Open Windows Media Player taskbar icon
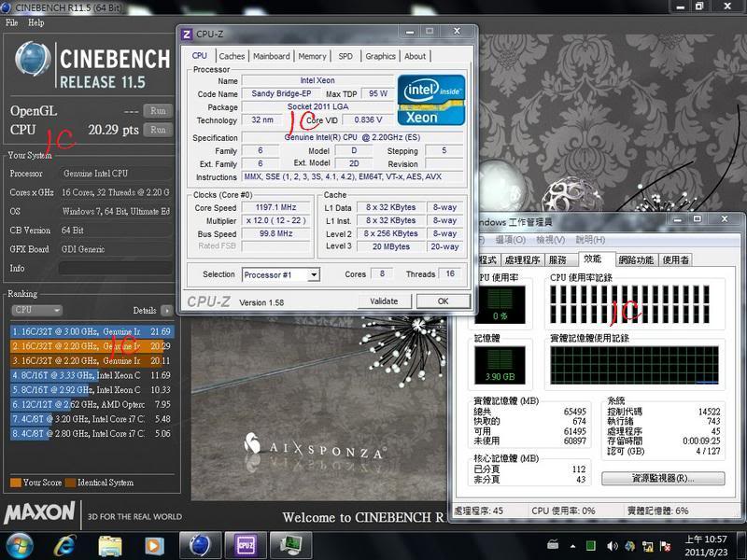 pyautogui.click(x=153, y=546)
